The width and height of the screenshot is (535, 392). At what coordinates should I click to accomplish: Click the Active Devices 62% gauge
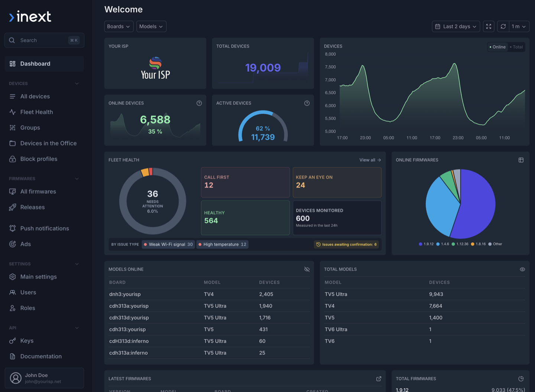[x=263, y=126]
